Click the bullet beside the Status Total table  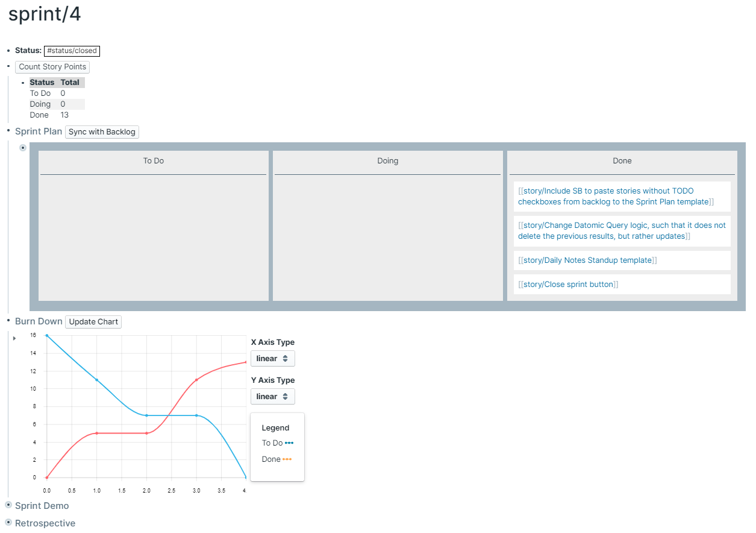(x=22, y=83)
